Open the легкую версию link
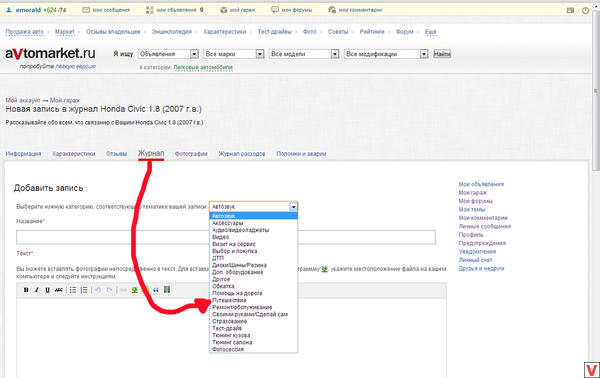Screen dimensions: 600x378 point(75,67)
